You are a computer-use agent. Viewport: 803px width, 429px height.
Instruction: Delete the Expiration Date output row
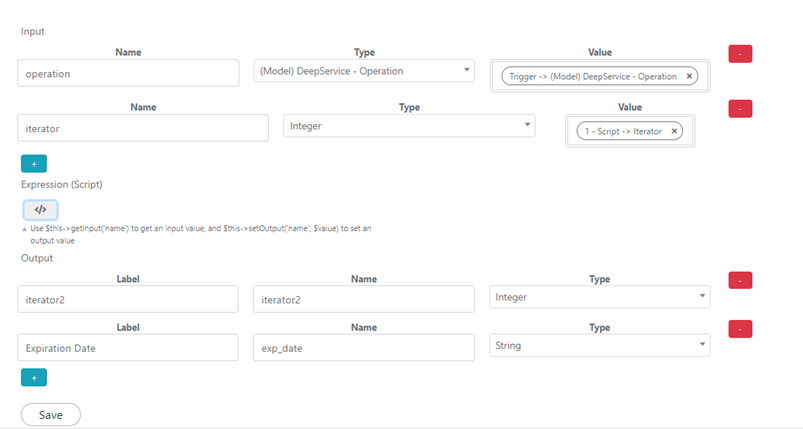tap(740, 329)
